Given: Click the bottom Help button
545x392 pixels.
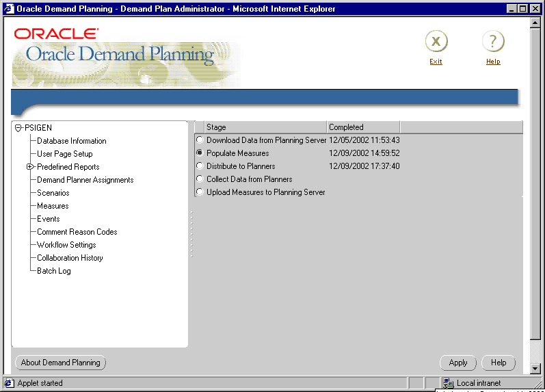Looking at the screenshot, I should [x=499, y=363].
